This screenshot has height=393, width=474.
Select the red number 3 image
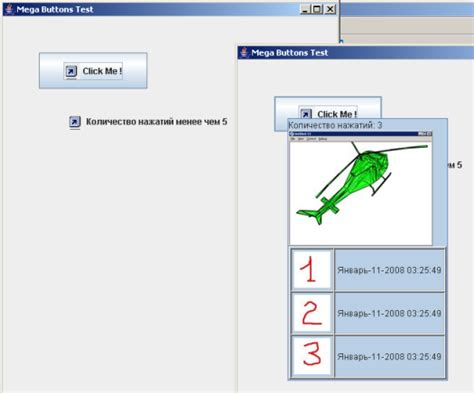click(312, 356)
